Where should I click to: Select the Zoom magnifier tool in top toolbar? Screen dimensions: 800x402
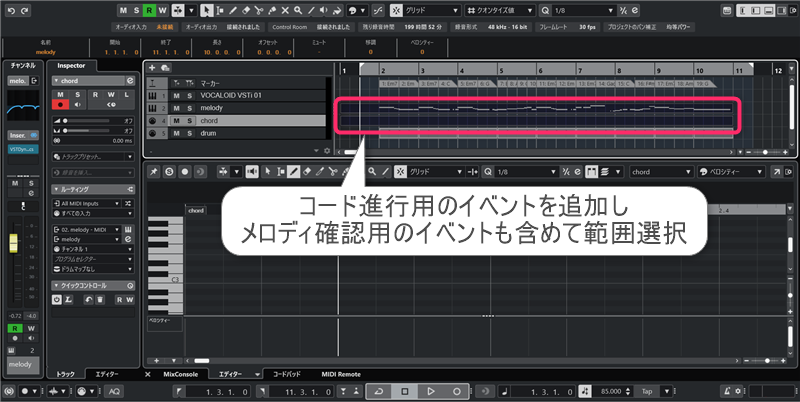click(x=298, y=10)
